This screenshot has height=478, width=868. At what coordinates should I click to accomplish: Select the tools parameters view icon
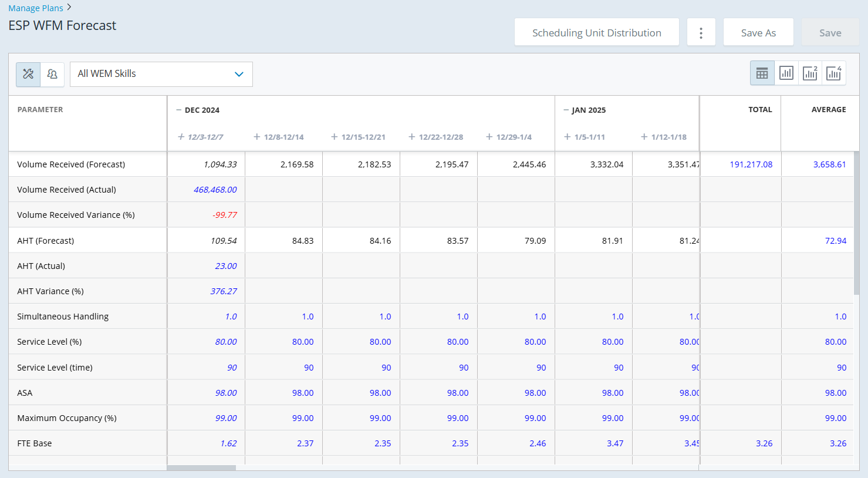(28, 74)
